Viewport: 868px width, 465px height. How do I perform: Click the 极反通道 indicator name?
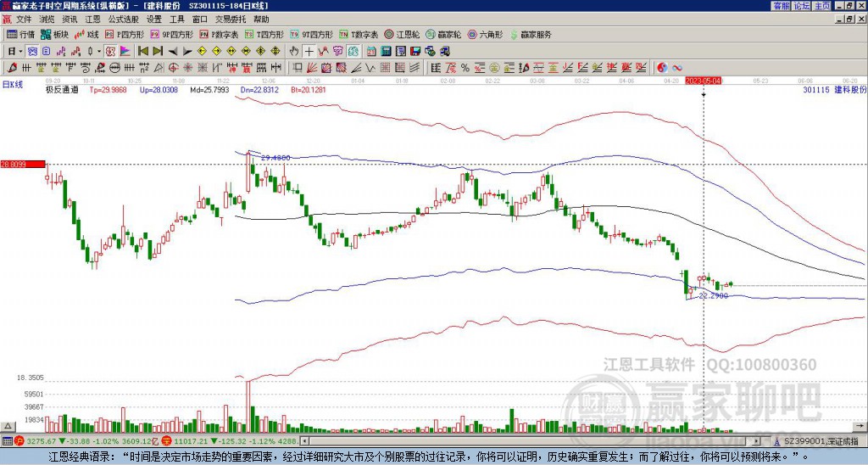pos(62,89)
